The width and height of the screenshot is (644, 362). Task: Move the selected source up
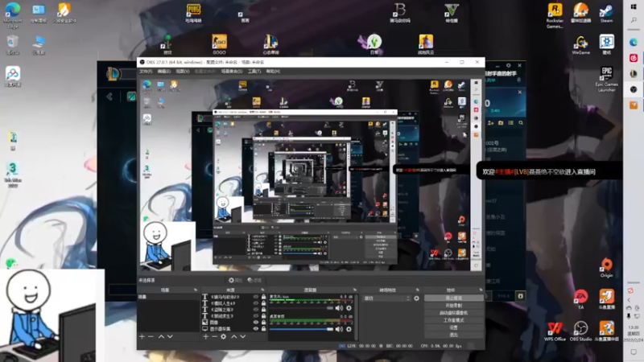tap(233, 336)
